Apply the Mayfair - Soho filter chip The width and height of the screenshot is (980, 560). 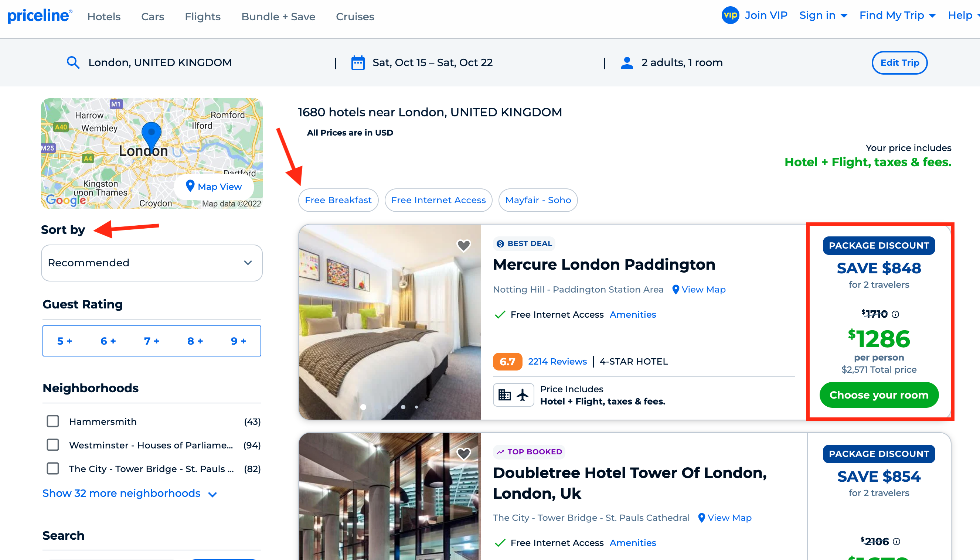538,200
